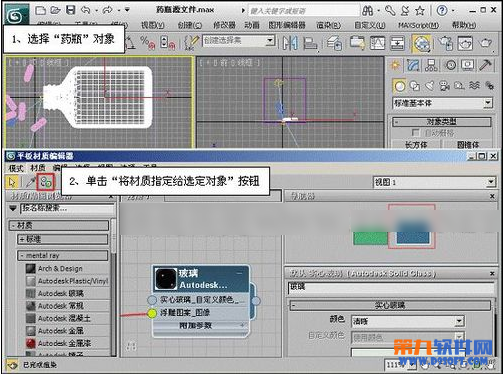Open the Modify panel curved arc icon
This screenshot has height=374, width=504.
pyautogui.click(x=413, y=65)
